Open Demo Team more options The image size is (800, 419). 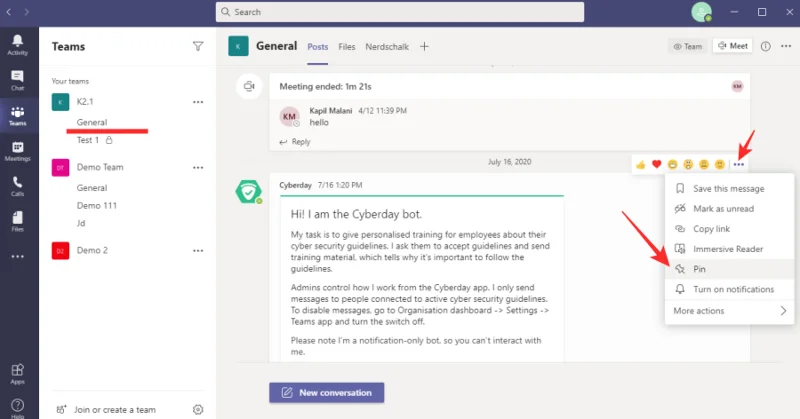198,167
